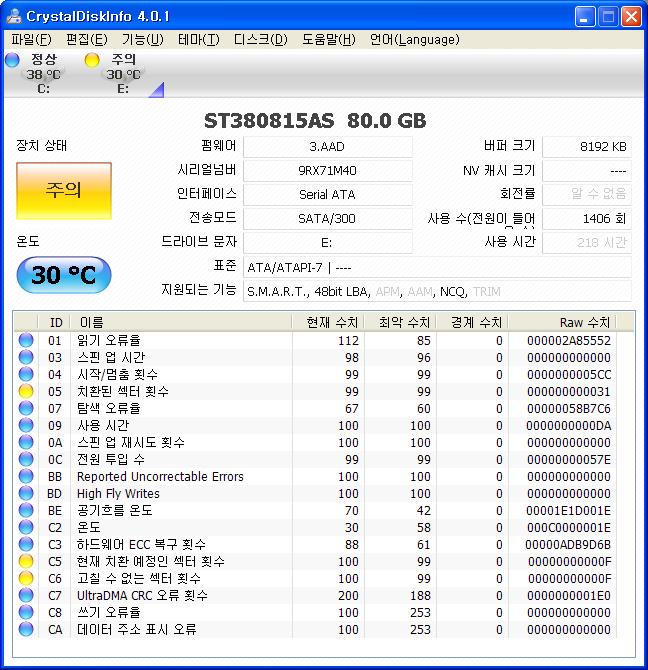Viewport: 648px width, 670px height.
Task: Click the ST380815AS 80.0 GB model title
Action: pyautogui.click(x=315, y=121)
